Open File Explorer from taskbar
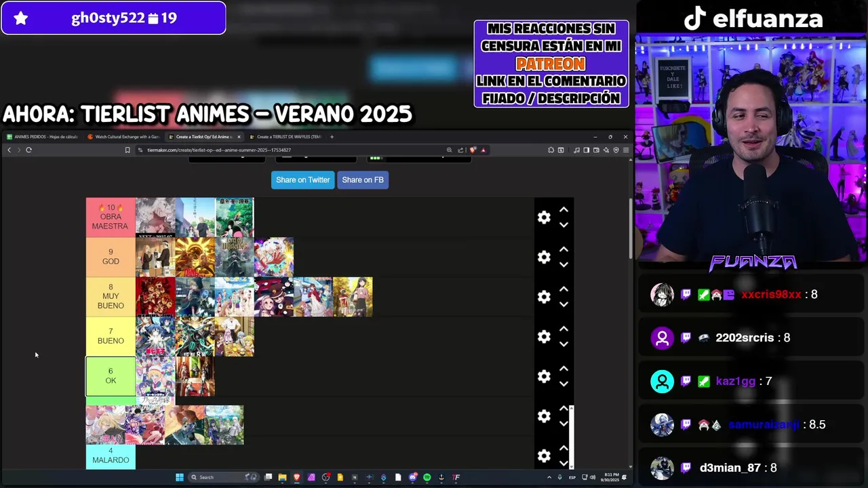868x488 pixels. click(282, 477)
